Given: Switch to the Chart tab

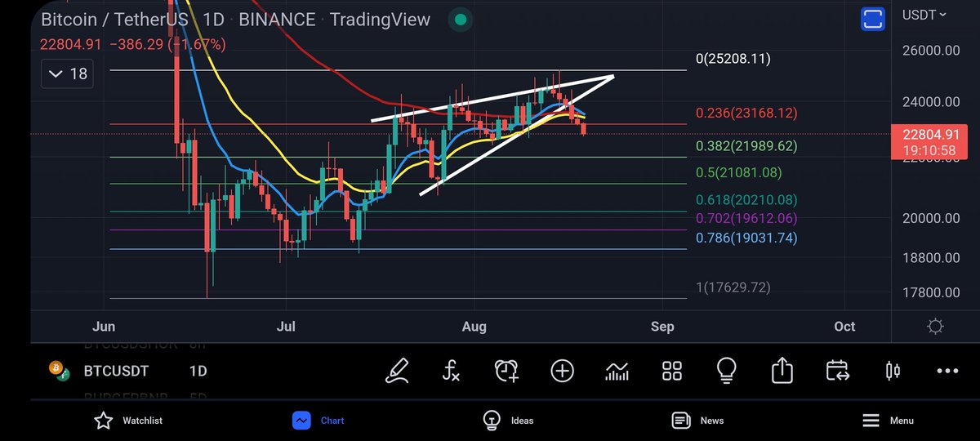Looking at the screenshot, I should pyautogui.click(x=318, y=421).
